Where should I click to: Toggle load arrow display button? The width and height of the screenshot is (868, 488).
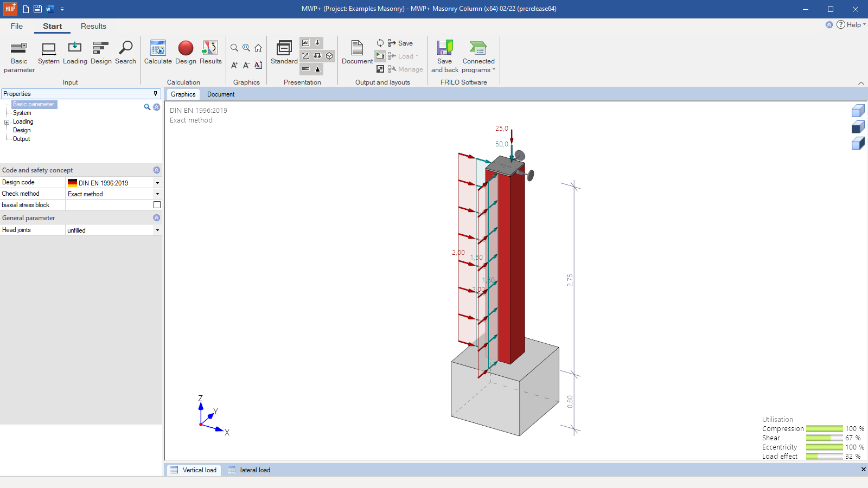point(317,43)
